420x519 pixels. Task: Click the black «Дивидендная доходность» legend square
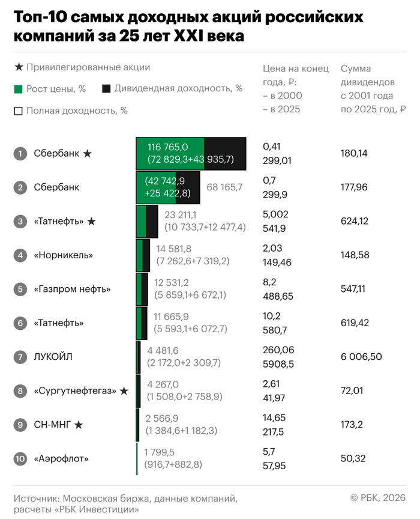[106, 89]
